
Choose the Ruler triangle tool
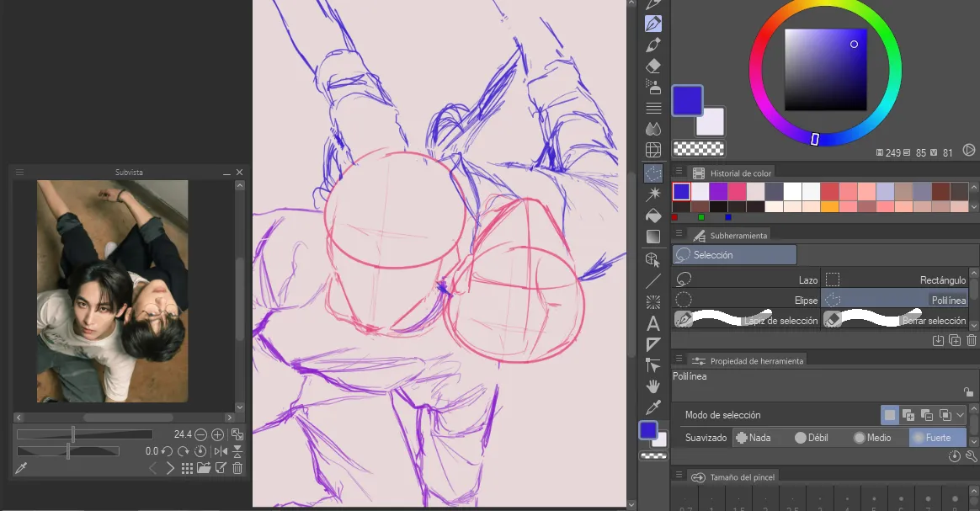click(653, 344)
